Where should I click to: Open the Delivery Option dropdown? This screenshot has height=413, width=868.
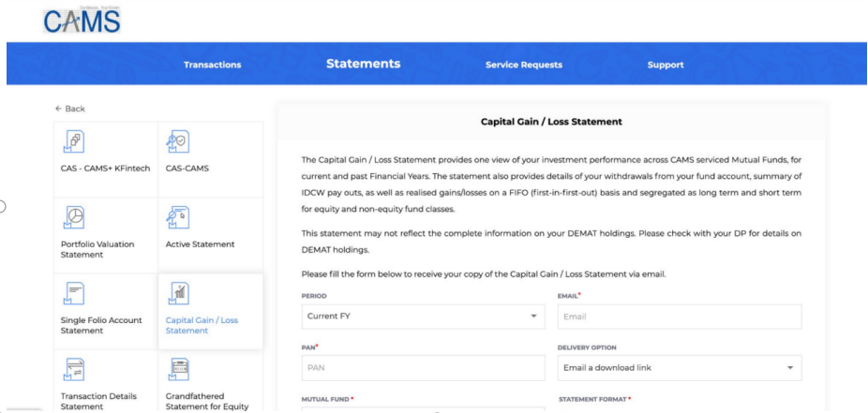point(680,368)
